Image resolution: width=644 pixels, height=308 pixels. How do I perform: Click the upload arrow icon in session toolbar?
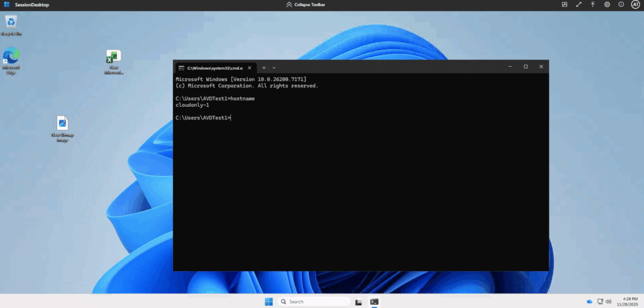click(x=592, y=4)
